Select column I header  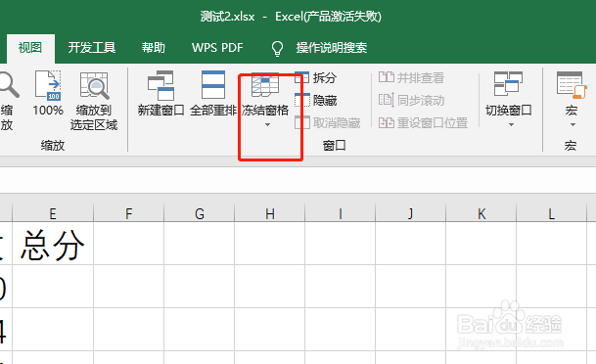tap(341, 213)
